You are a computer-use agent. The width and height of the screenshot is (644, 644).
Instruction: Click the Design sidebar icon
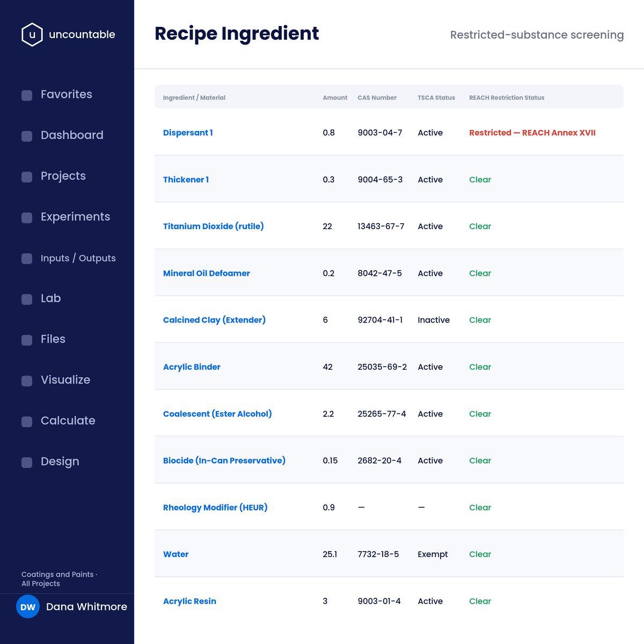point(27,463)
